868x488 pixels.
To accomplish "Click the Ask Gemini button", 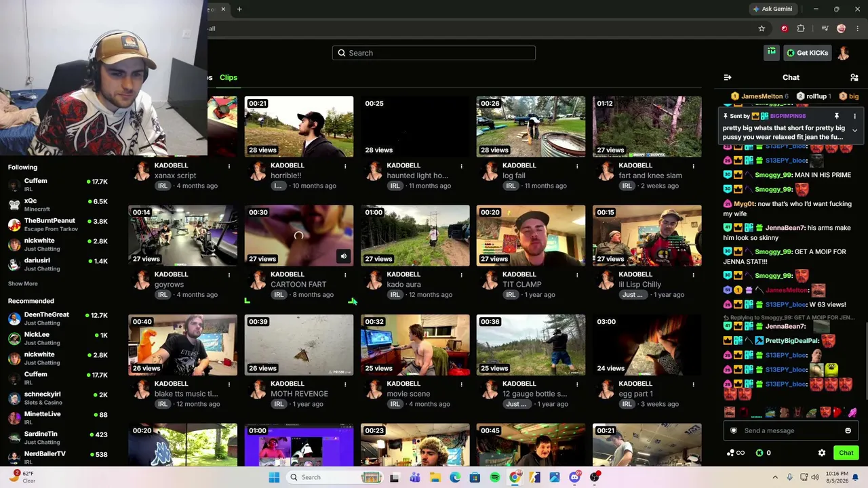I will click(772, 9).
